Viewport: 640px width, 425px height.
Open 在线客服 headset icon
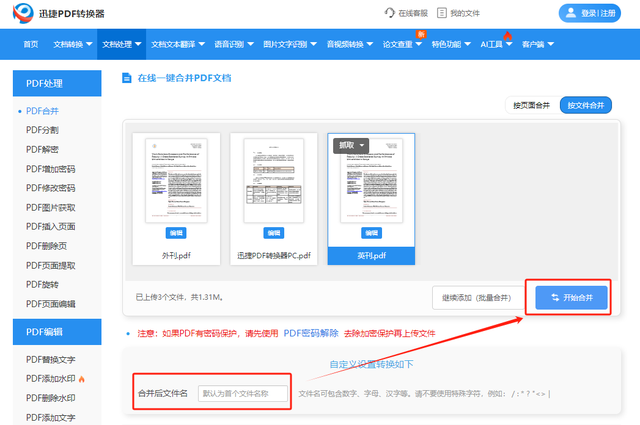coord(389,13)
